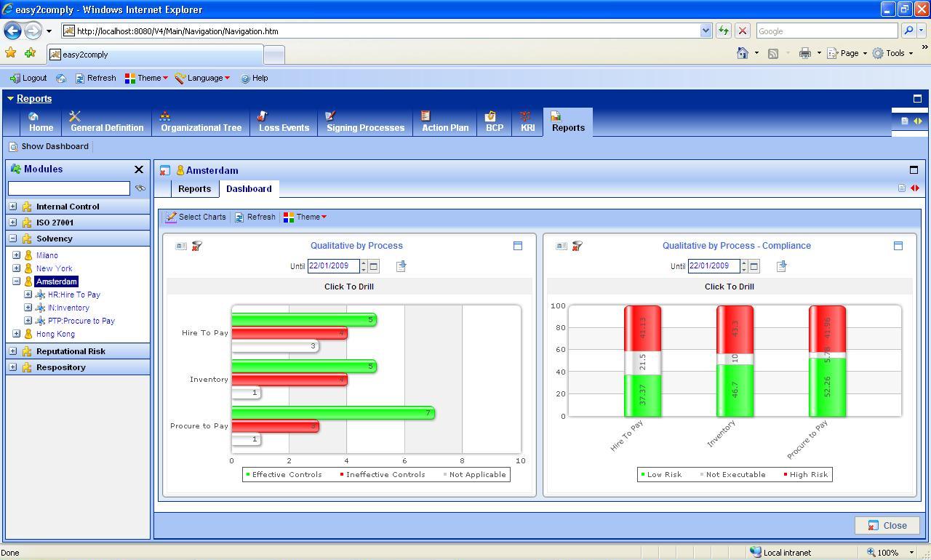Click the page icon in the Reports header
Viewport: 931px width, 560px height.
click(905, 121)
